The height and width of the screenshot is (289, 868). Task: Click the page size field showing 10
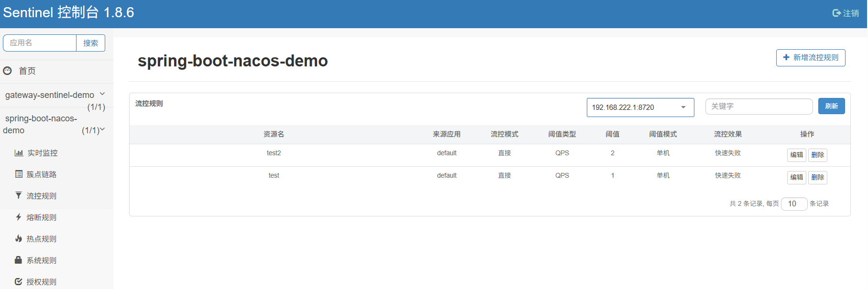click(x=794, y=203)
